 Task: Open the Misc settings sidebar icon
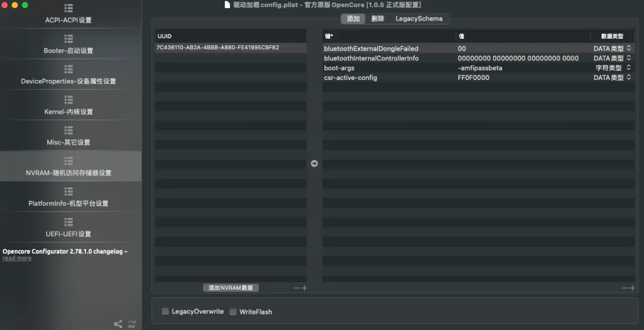68,131
